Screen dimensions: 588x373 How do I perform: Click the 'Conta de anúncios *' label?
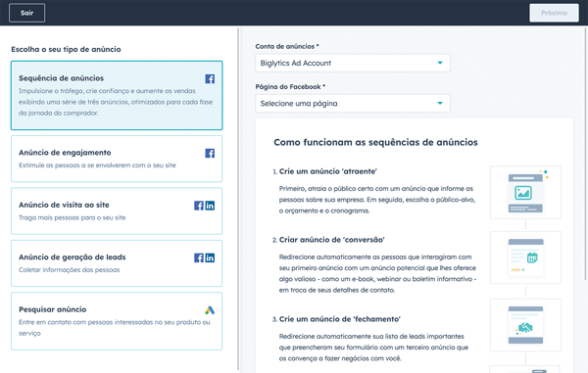pos(287,46)
